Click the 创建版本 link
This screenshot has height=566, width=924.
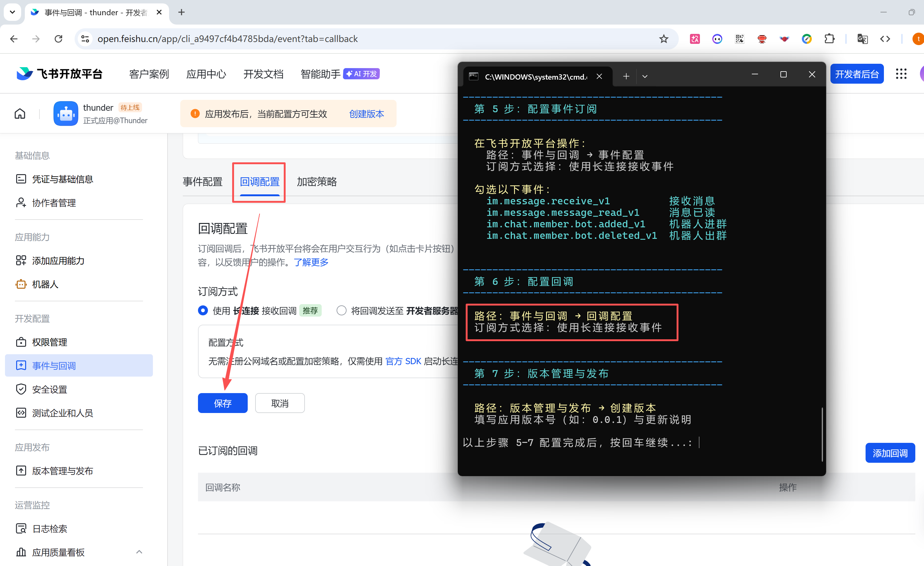click(366, 114)
